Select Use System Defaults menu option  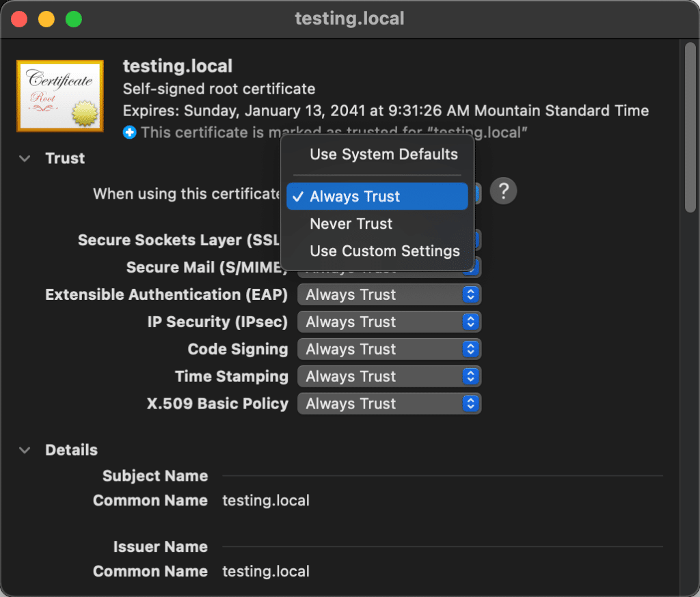click(x=383, y=154)
